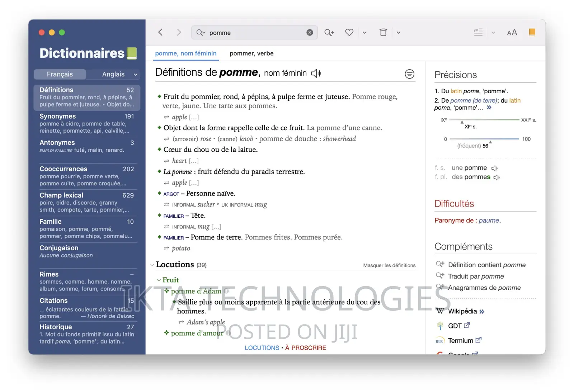Collapse the Fruit locutions group
Image resolution: width=574 pixels, height=392 pixels.
(159, 280)
